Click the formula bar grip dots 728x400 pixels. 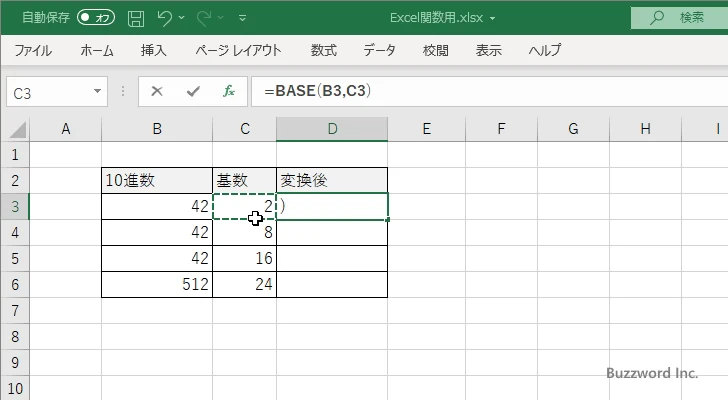tap(123, 91)
